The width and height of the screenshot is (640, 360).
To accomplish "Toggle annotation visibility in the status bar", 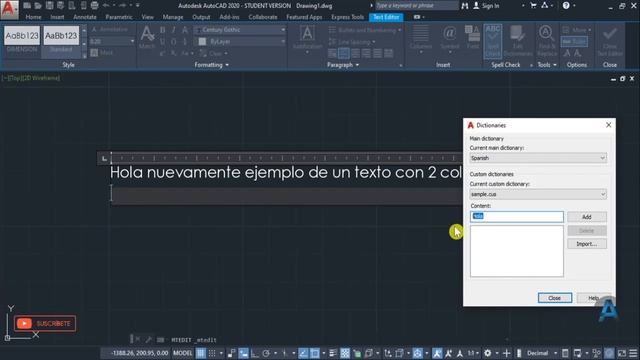I will click(437, 353).
